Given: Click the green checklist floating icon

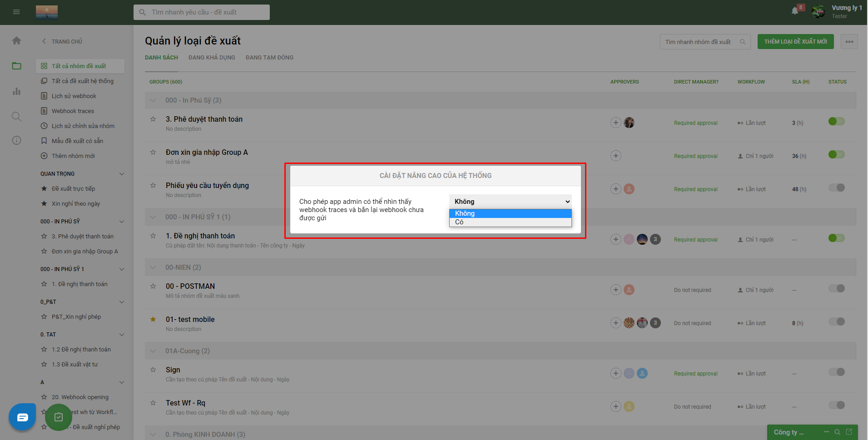Looking at the screenshot, I should click(x=59, y=417).
